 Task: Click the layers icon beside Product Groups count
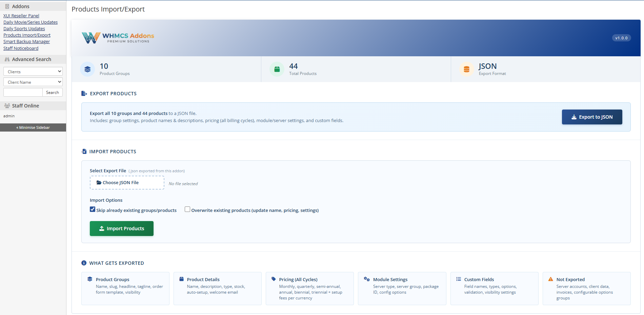click(87, 69)
